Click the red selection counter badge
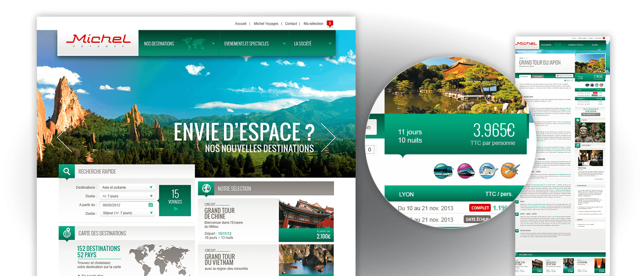Screen dimensions: 644x276 tap(329, 24)
